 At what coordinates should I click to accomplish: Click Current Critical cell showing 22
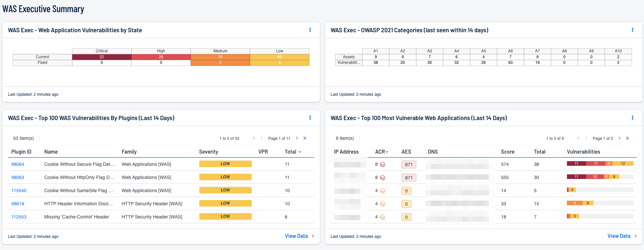[x=102, y=57]
